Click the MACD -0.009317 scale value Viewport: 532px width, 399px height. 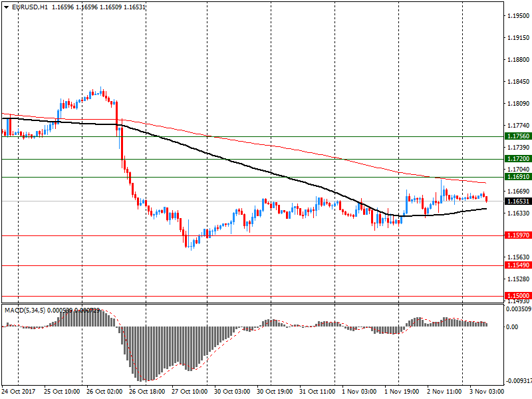point(519,381)
